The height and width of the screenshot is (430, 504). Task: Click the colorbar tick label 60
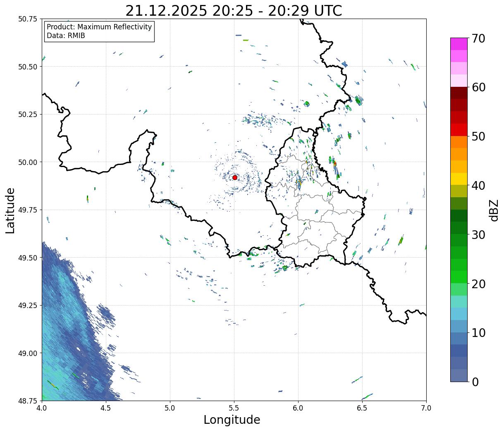(x=478, y=88)
